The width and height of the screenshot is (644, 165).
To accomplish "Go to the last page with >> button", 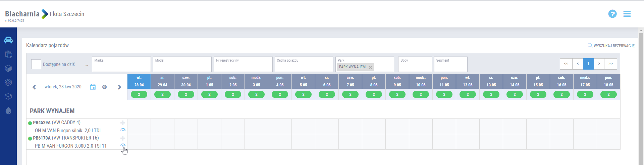I will point(610,64).
